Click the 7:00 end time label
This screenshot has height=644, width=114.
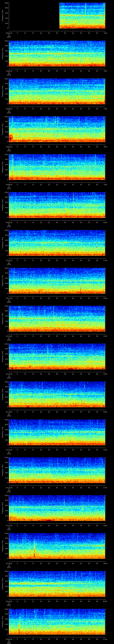(x=105, y=109)
